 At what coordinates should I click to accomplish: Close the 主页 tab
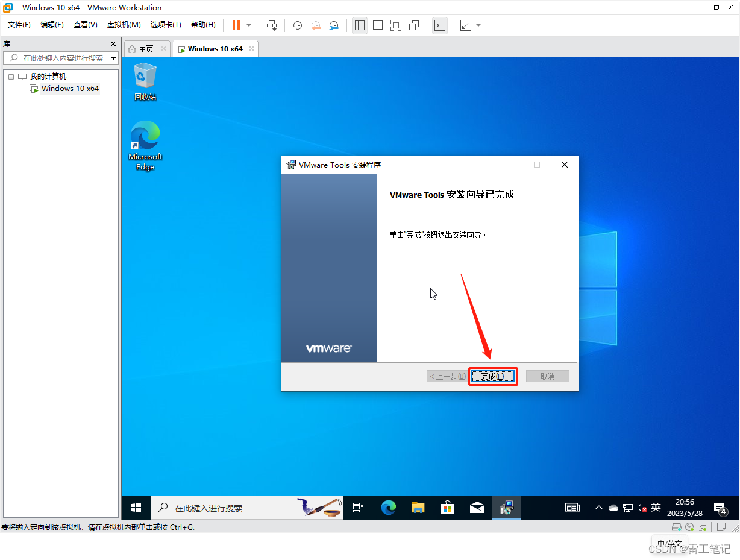[x=163, y=49]
